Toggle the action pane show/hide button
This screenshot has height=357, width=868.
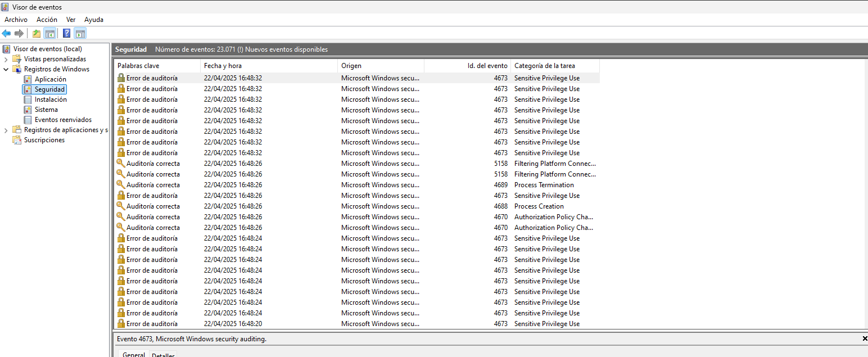[80, 34]
